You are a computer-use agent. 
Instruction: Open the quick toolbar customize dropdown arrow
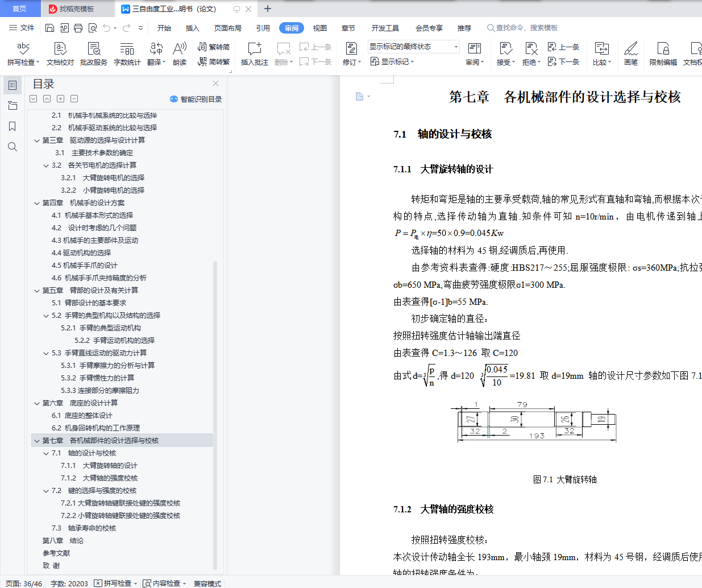click(140, 28)
